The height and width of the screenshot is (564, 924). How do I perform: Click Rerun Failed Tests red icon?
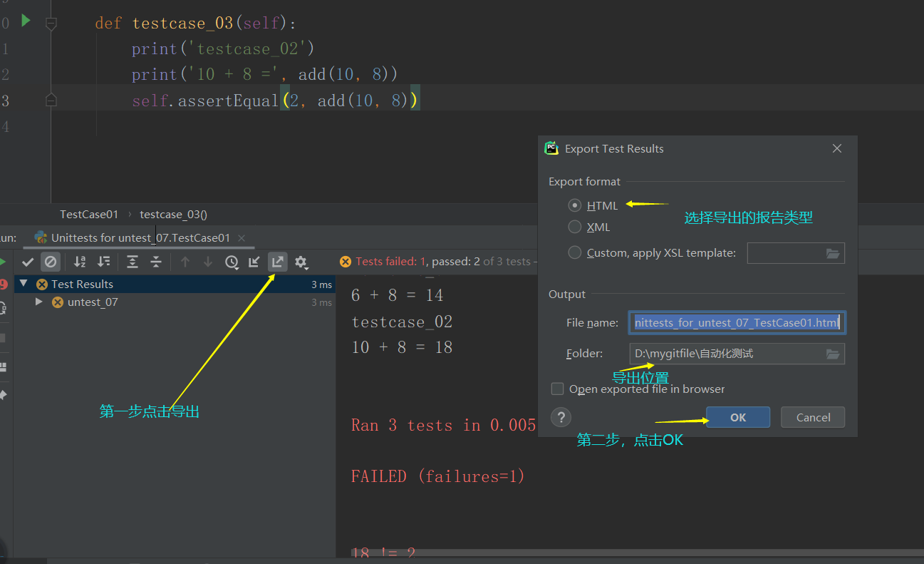(x=3, y=284)
